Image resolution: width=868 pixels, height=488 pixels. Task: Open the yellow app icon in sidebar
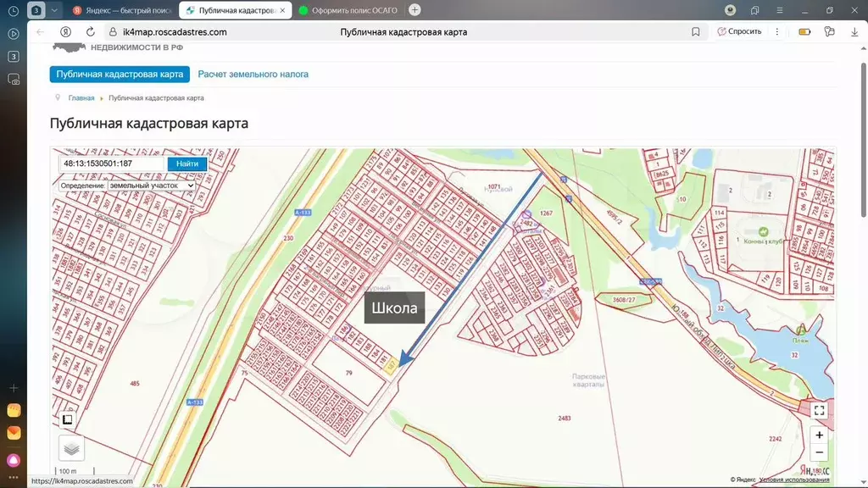[x=14, y=411]
